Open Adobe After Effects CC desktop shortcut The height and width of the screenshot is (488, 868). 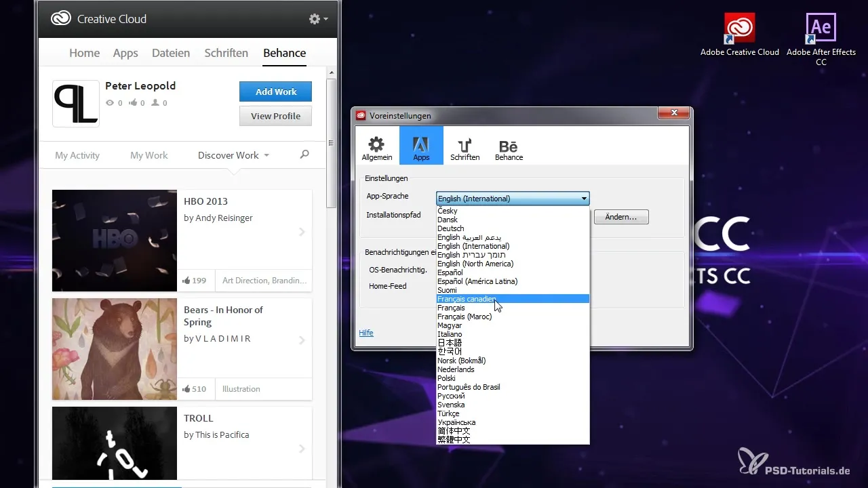point(821,39)
